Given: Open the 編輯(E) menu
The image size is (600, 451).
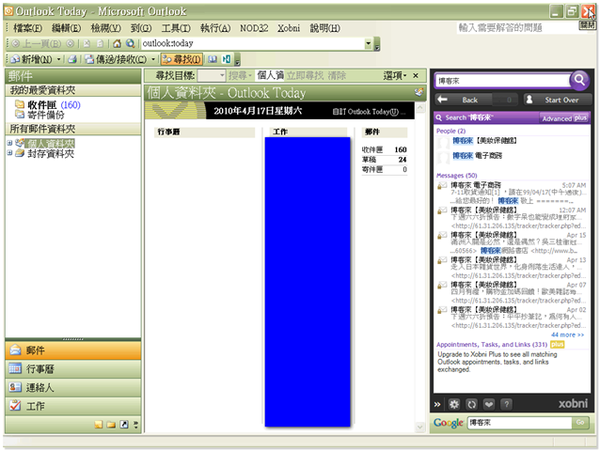Looking at the screenshot, I should [66, 28].
